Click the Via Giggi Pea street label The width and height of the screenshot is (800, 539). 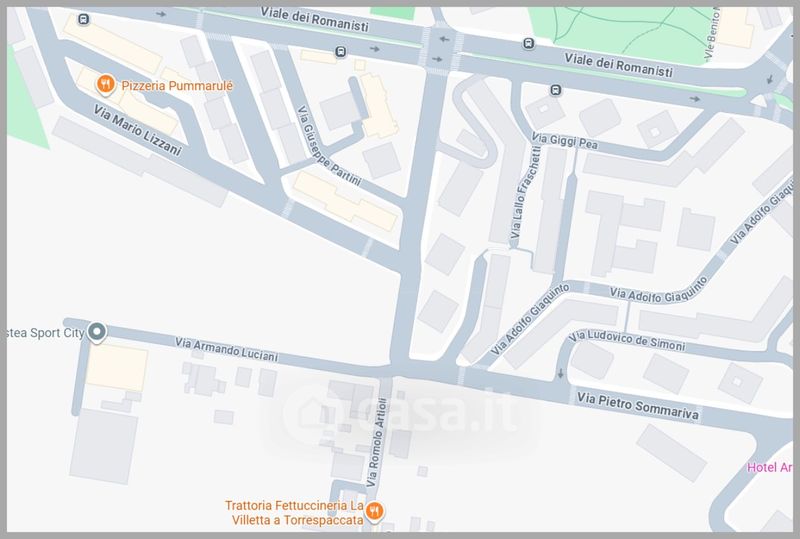pyautogui.click(x=564, y=140)
